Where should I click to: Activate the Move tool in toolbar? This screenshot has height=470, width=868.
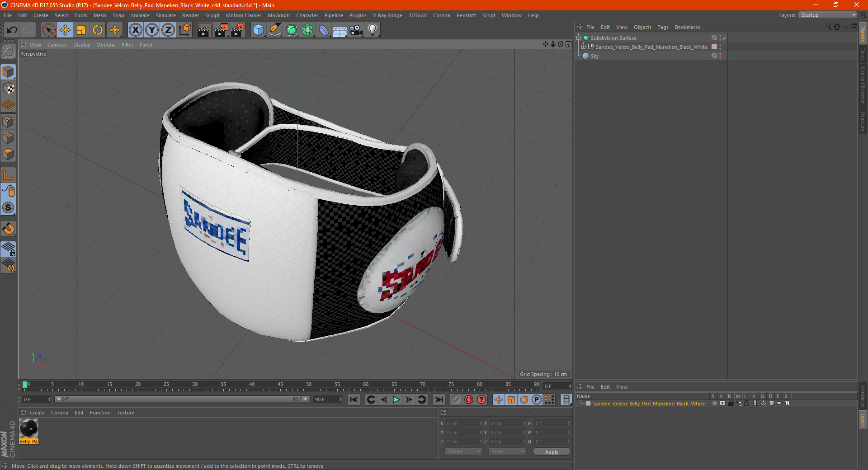[x=65, y=30]
